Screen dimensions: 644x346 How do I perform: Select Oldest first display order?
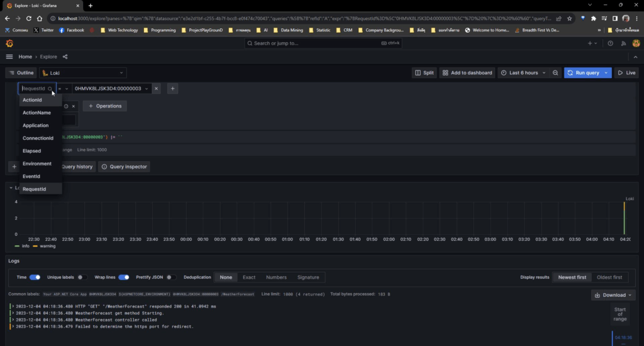click(x=609, y=277)
